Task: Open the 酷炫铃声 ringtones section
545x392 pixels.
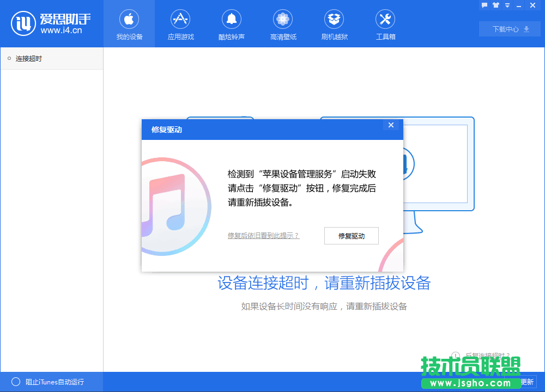Action: tap(231, 24)
